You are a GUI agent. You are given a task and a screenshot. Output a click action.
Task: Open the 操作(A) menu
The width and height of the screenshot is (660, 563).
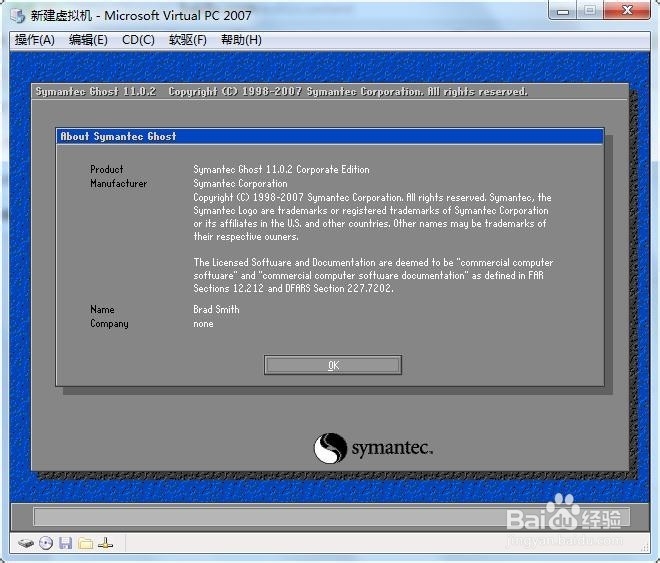pyautogui.click(x=35, y=40)
